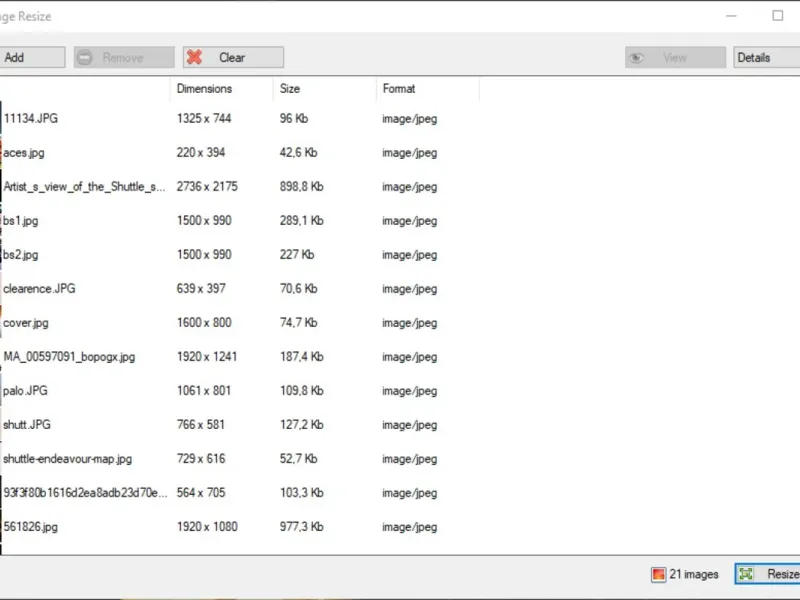800x600 pixels.
Task: Click the 1600 x 800 dimensions cell
Action: point(204,323)
